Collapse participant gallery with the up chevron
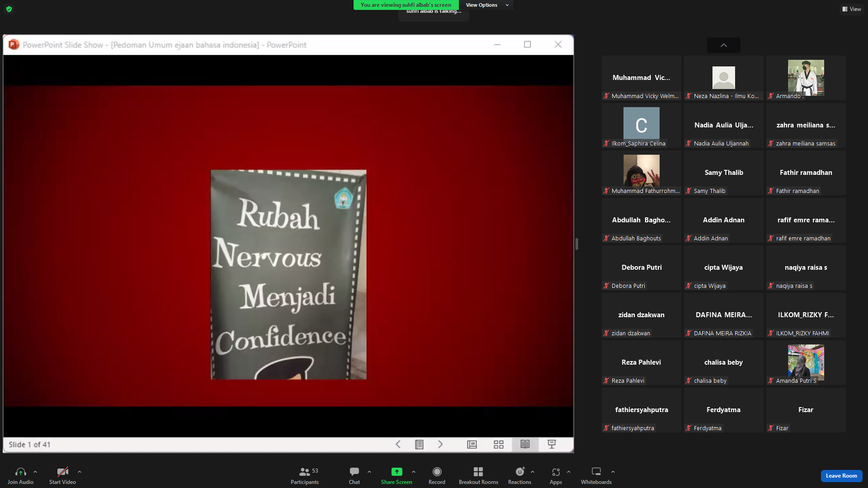This screenshot has width=868, height=488. coord(724,45)
